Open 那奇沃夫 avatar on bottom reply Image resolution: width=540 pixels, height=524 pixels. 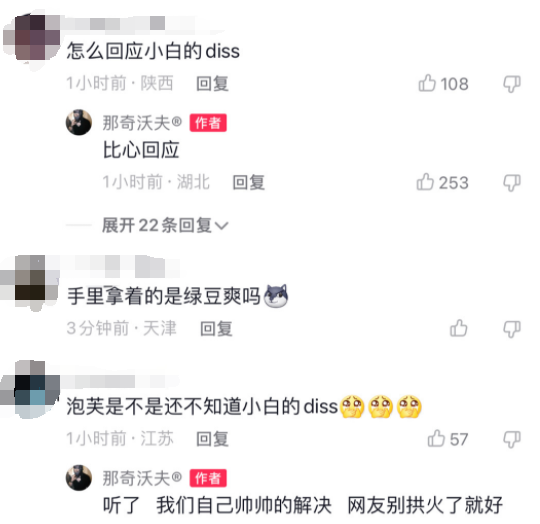coord(79,478)
